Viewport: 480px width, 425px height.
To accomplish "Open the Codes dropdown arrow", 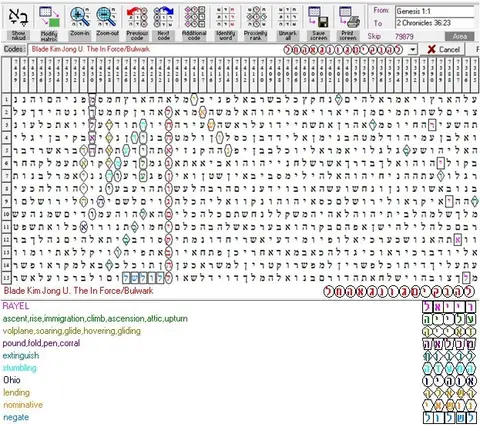I will click(x=413, y=50).
